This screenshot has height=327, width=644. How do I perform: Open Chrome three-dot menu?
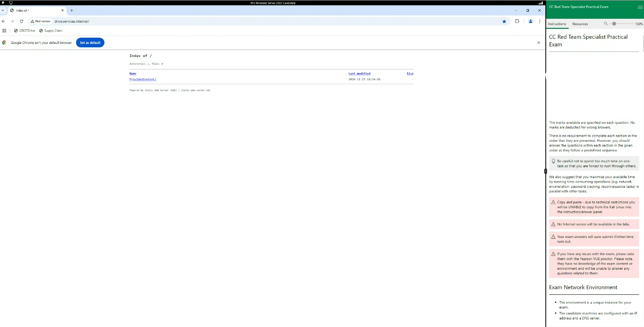[540, 21]
